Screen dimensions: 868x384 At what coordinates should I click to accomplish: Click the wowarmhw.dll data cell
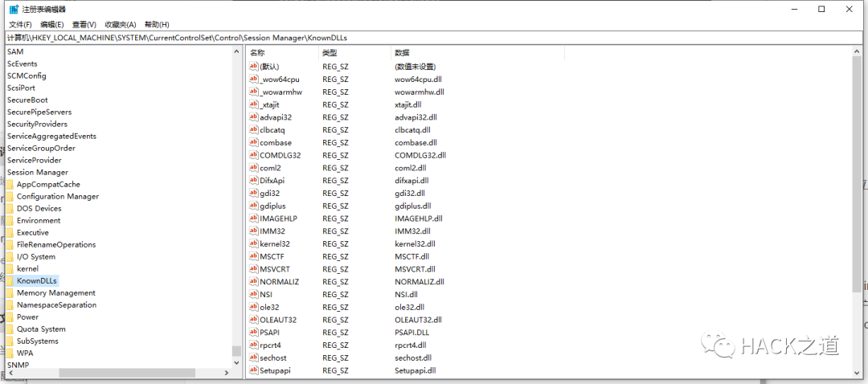(419, 92)
